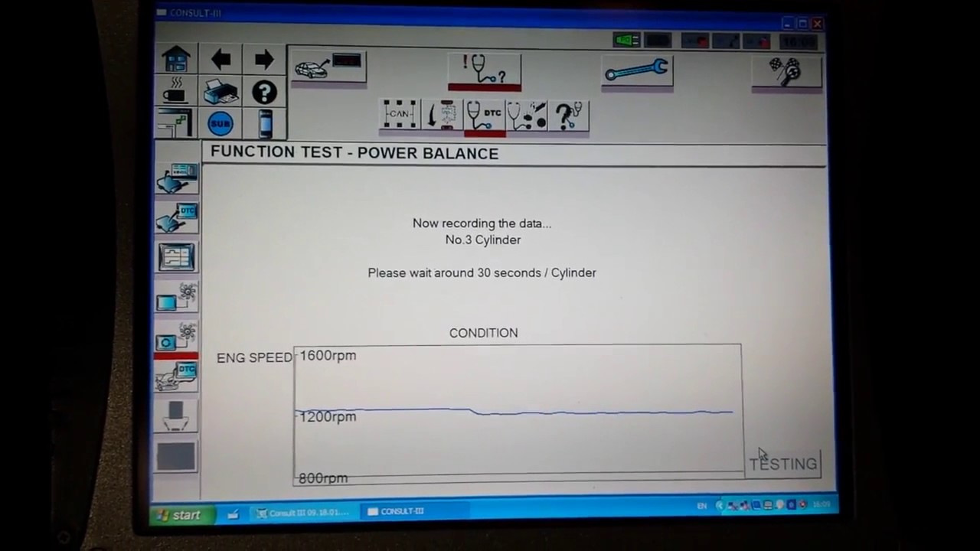Image resolution: width=980 pixels, height=551 pixels.
Task: Select the stethoscope with parts icon
Action: [527, 116]
